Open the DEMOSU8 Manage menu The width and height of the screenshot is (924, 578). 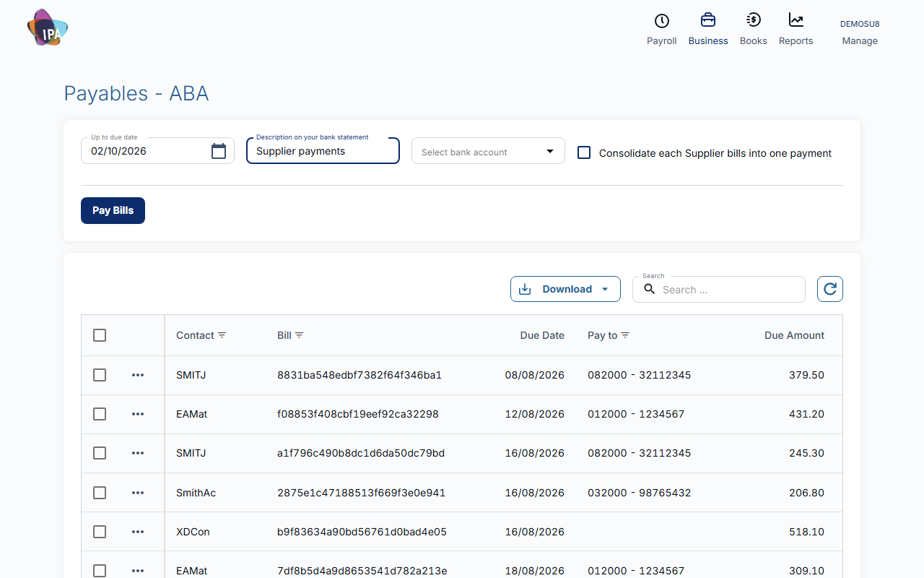pyautogui.click(x=860, y=33)
